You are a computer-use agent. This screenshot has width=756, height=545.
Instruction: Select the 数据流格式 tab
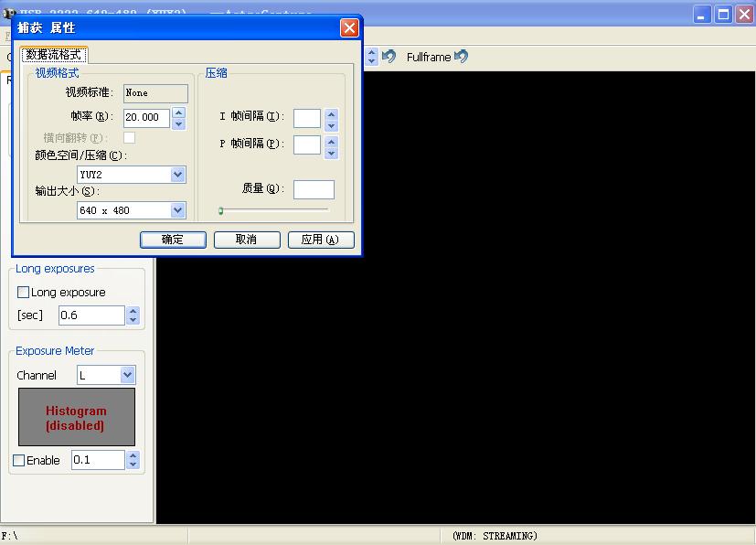pos(54,55)
